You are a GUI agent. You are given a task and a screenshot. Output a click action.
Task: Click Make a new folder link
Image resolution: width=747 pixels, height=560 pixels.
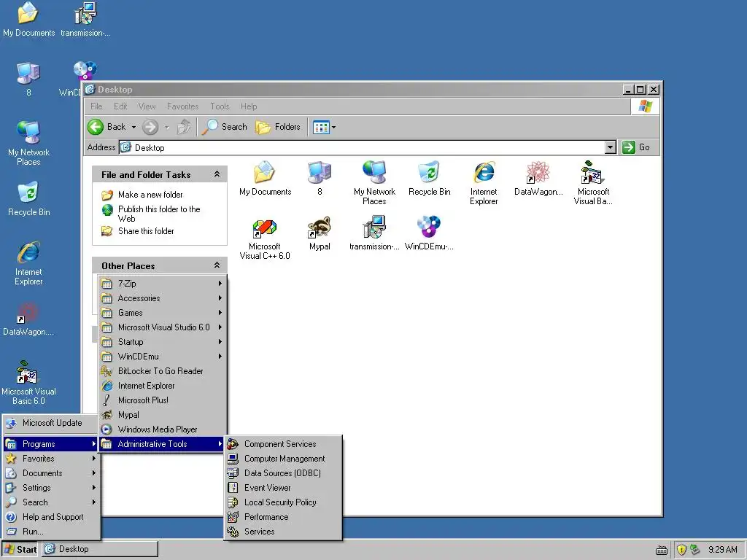click(x=150, y=194)
